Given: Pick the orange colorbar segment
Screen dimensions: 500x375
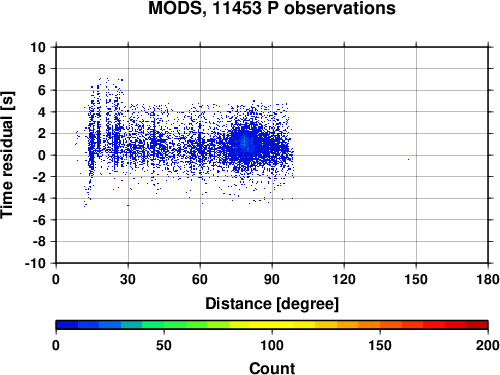Looking at the screenshot, I should coord(347,325).
